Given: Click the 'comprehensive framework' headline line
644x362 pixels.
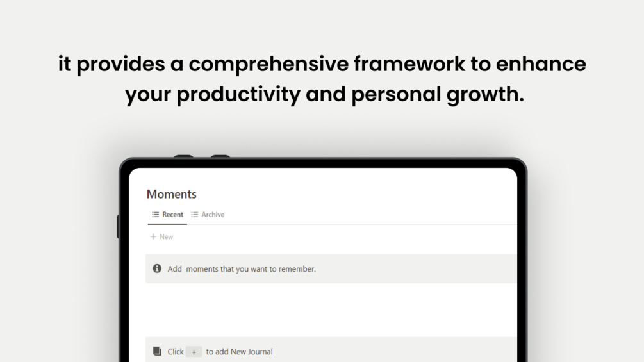Looking at the screenshot, I should coord(322,64).
